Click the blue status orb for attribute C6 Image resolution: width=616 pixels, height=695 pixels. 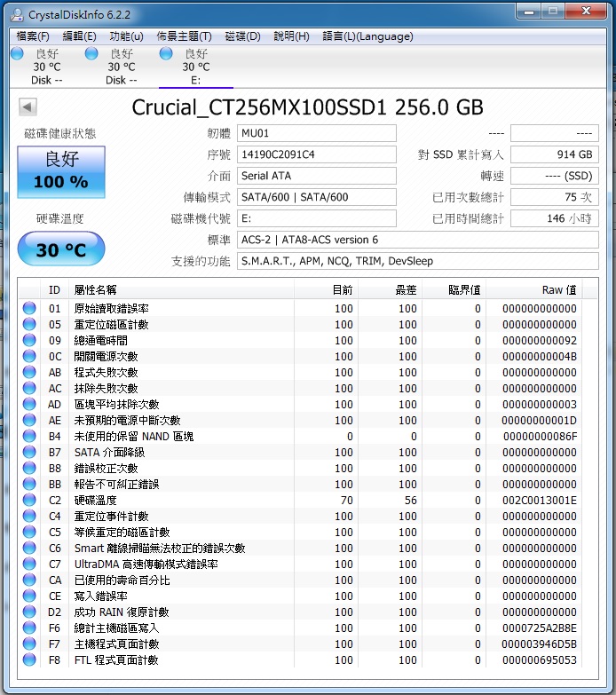(29, 548)
